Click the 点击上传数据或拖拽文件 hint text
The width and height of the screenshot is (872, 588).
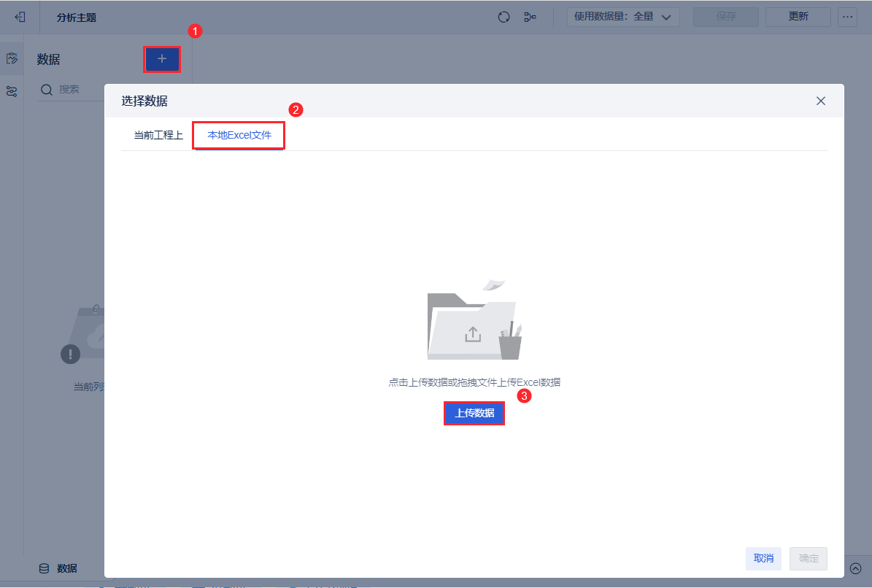tap(474, 382)
